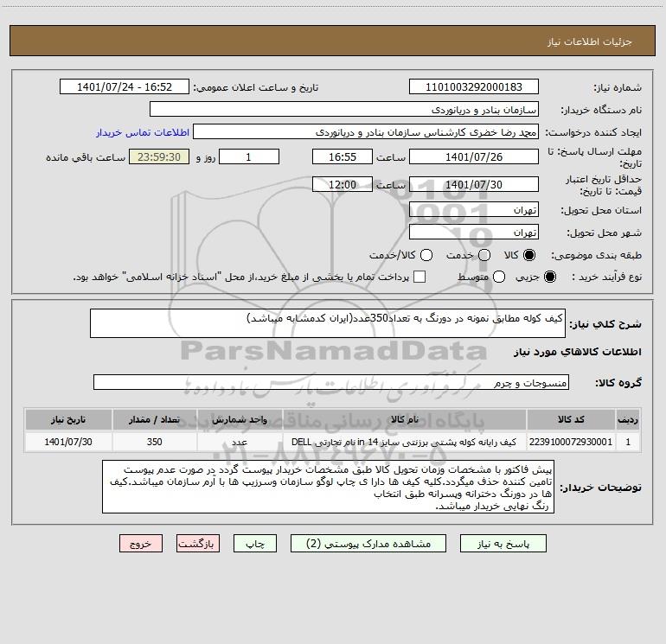Open the اطلاعات تماس خریدار link

(143, 132)
